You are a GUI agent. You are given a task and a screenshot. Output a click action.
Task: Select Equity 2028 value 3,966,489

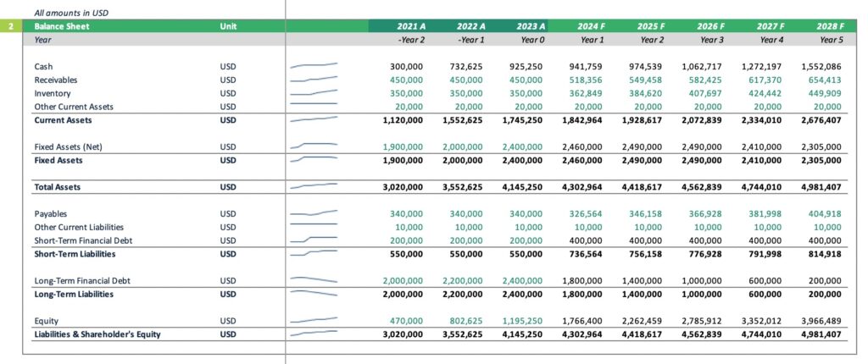[821, 321]
